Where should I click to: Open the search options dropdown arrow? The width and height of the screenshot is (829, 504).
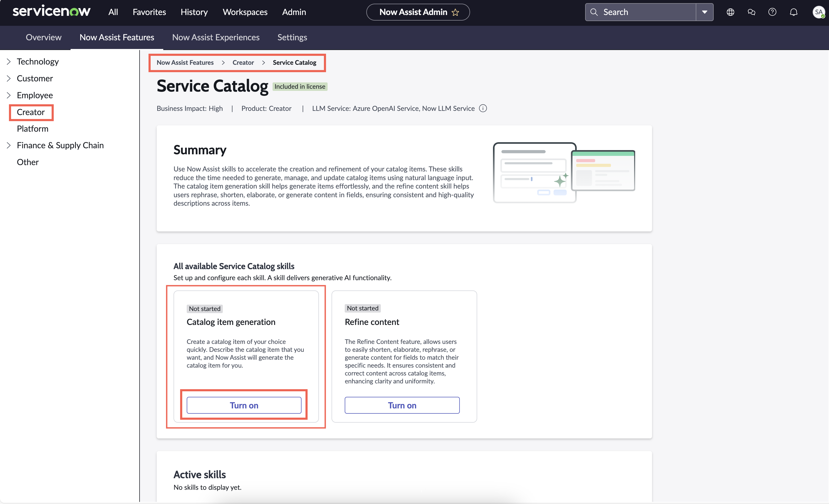point(704,12)
